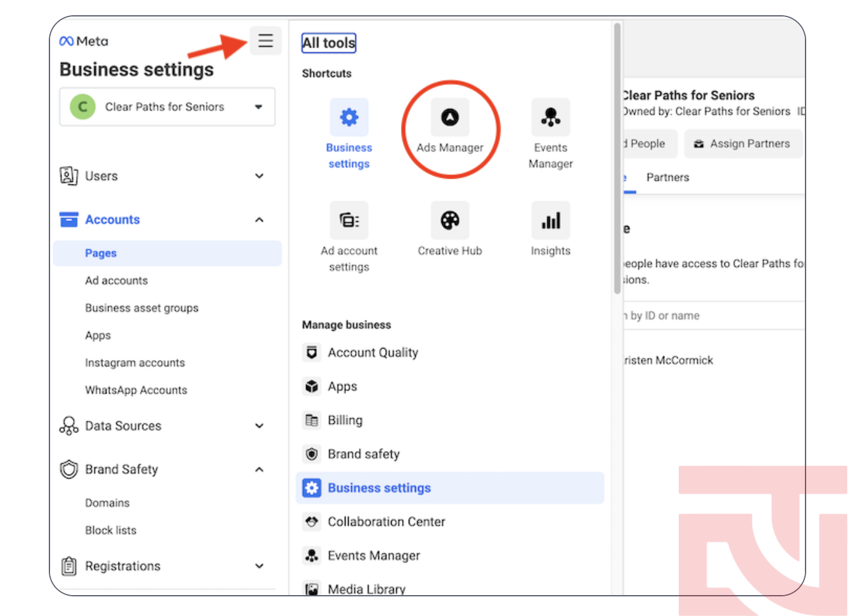
Task: Select Pages in the sidebar
Action: pyautogui.click(x=167, y=253)
